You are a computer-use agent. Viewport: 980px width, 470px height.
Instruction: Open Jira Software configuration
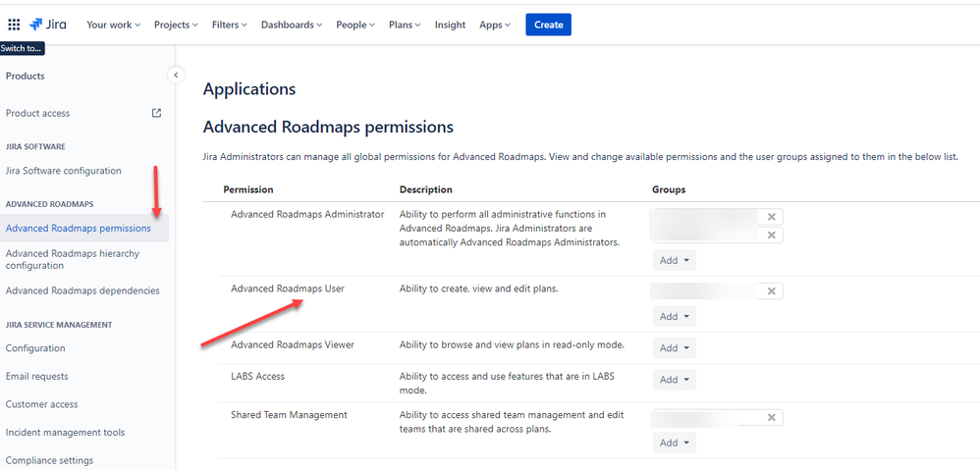(64, 171)
